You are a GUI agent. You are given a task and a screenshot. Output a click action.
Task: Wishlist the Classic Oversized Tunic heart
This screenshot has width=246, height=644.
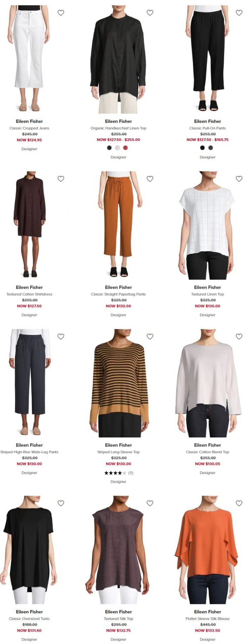pos(61,503)
